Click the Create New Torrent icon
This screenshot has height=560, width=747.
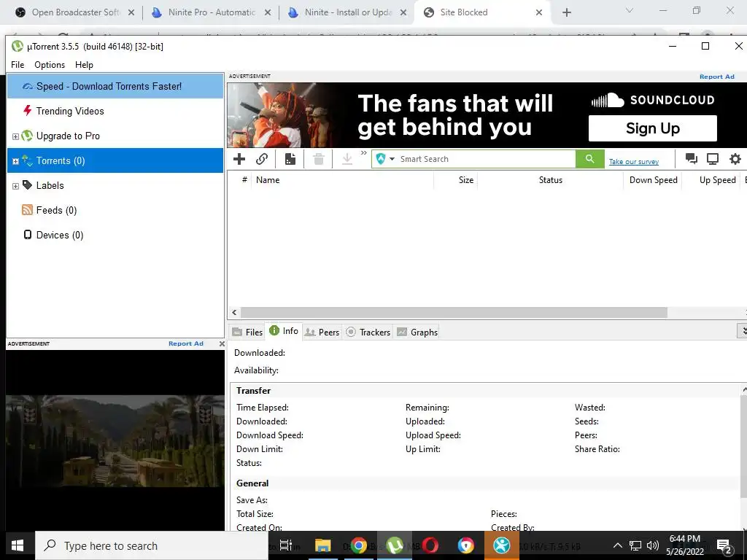(290, 159)
